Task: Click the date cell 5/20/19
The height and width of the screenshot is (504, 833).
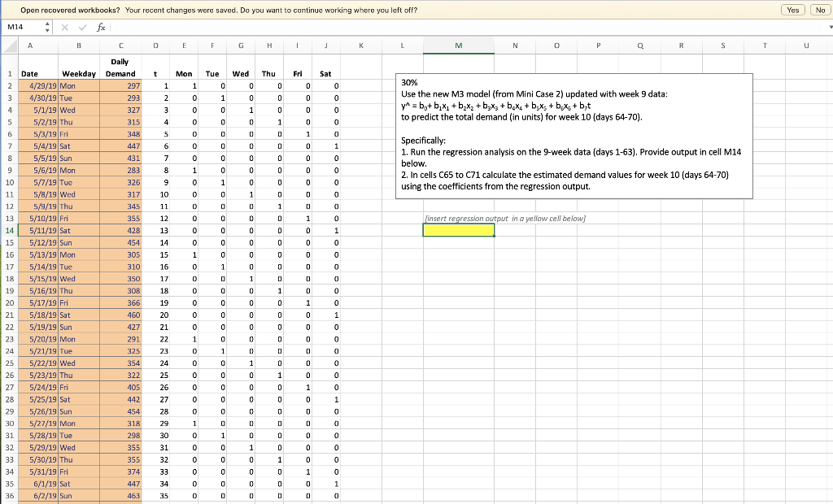Action: pyautogui.click(x=37, y=339)
